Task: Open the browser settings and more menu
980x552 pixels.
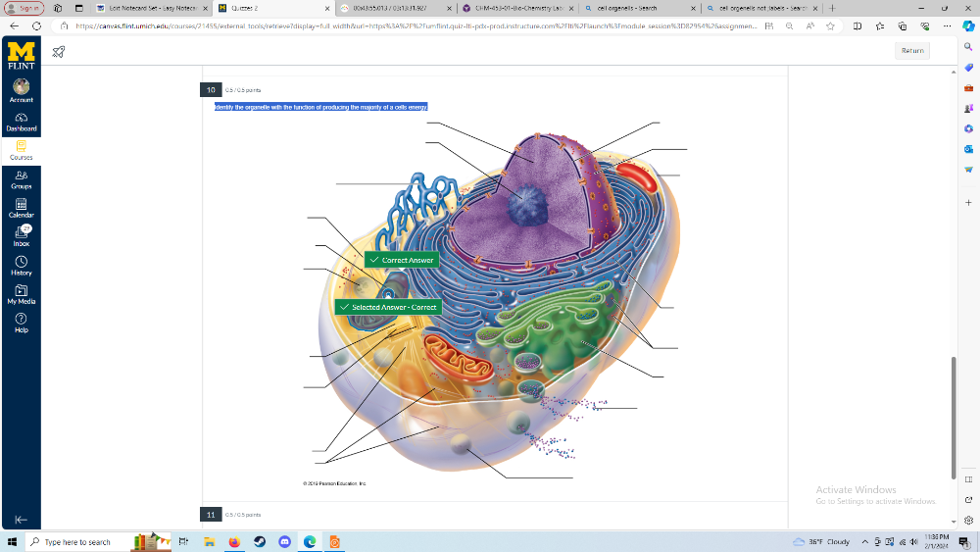Action: pyautogui.click(x=947, y=26)
